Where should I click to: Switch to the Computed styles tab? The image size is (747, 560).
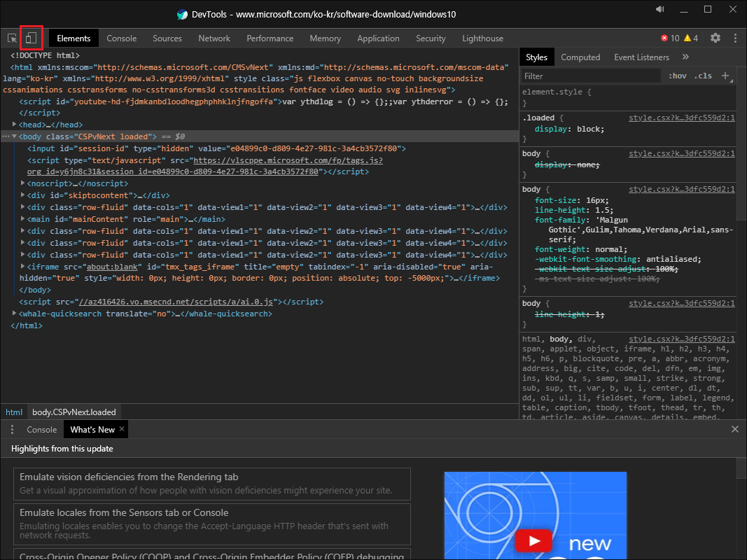(x=580, y=57)
